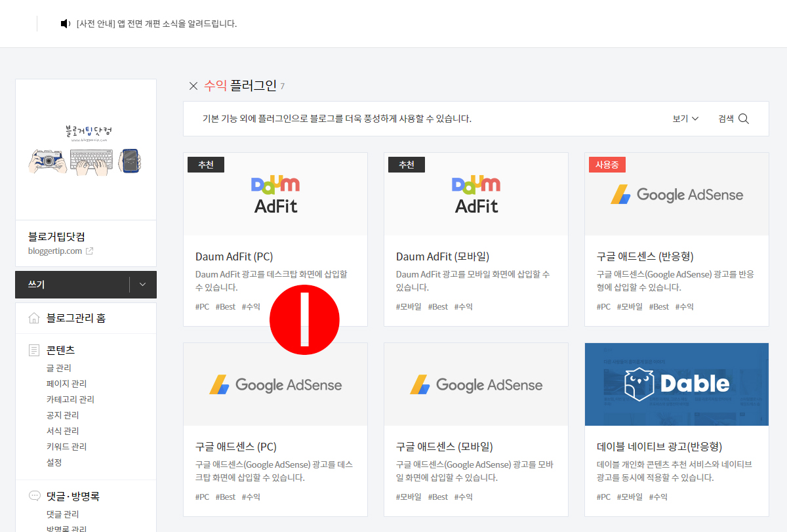The width and height of the screenshot is (787, 532).
Task: Open the app redesign notice announcement
Action: point(157,24)
